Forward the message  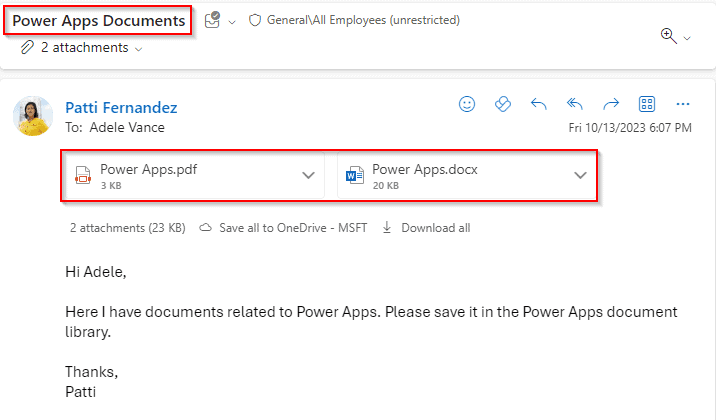click(611, 104)
